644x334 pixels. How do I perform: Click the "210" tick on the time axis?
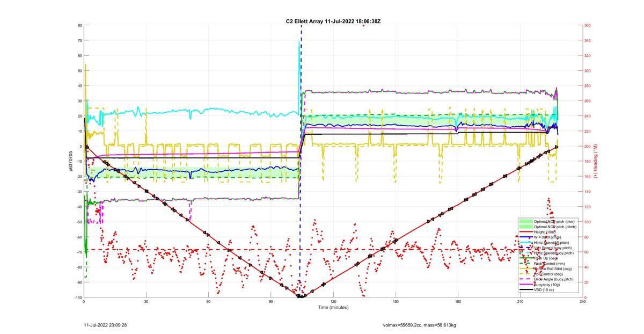pyautogui.click(x=520, y=302)
